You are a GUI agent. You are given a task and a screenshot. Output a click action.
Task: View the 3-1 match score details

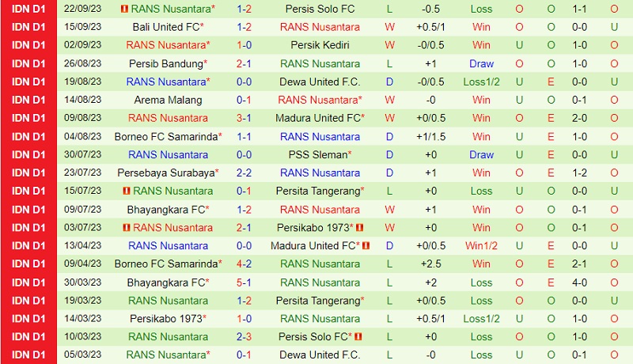click(244, 118)
